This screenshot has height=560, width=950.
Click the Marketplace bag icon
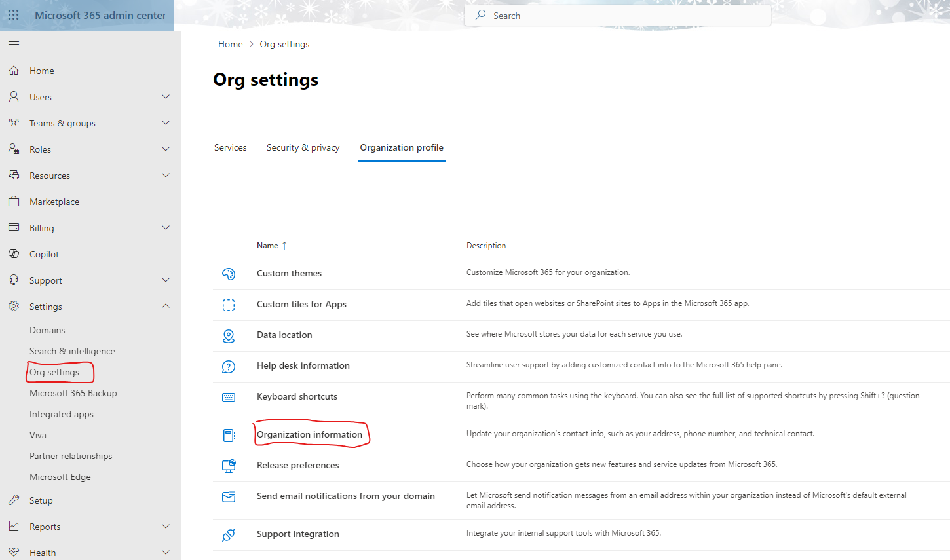tap(14, 201)
